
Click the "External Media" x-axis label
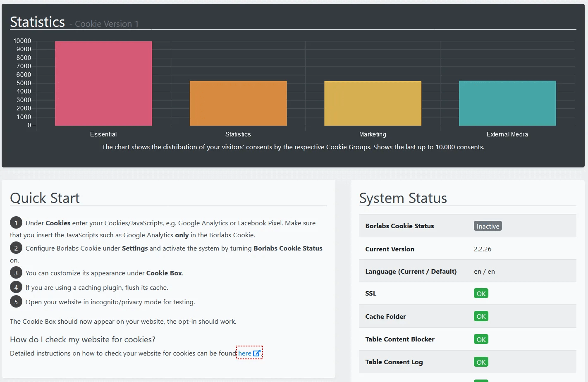point(507,134)
